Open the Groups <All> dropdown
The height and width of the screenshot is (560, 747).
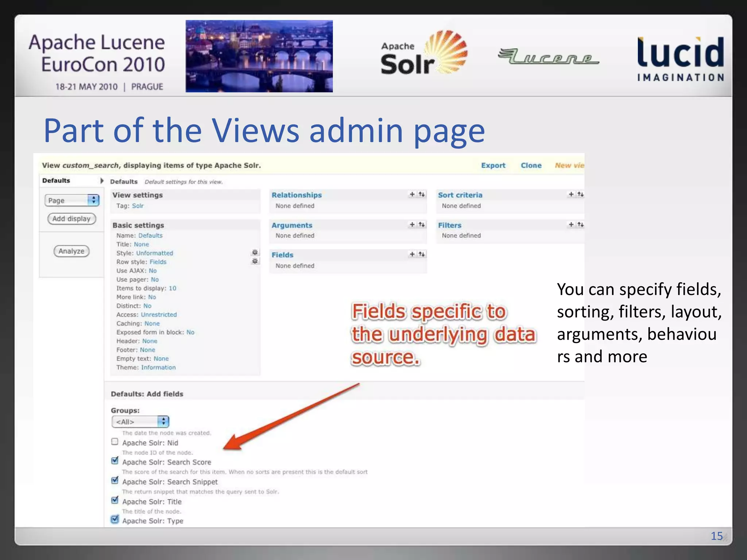(140, 422)
